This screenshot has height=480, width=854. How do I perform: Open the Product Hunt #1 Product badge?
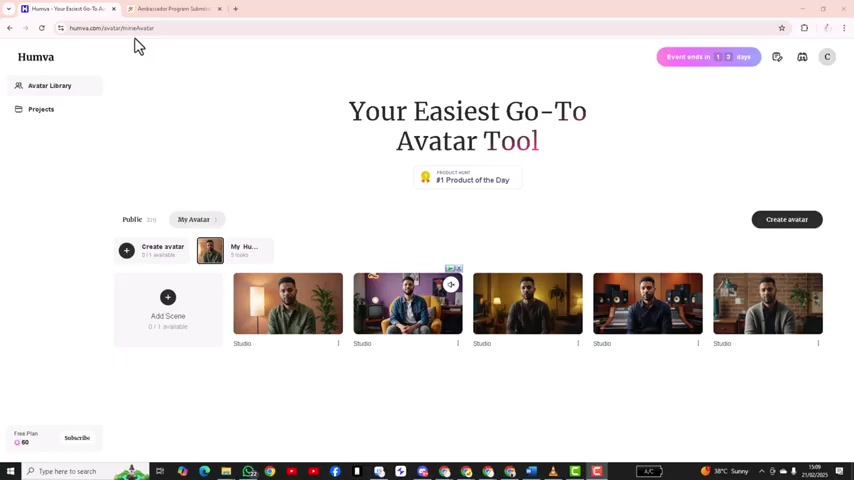(x=468, y=177)
